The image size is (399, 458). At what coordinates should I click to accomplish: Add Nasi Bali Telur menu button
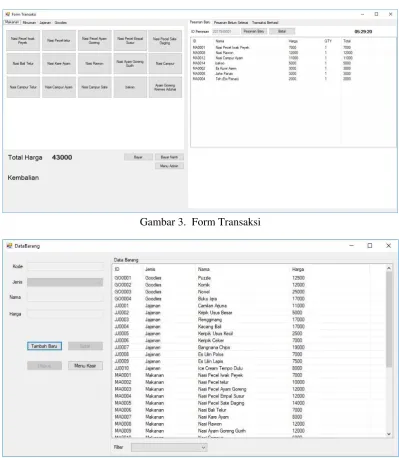(x=23, y=63)
